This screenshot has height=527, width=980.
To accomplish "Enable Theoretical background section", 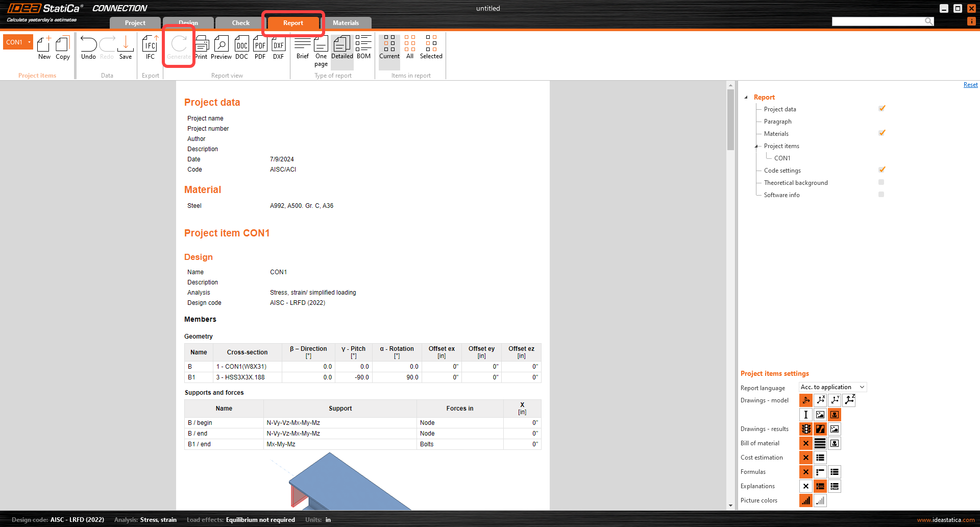I will point(881,182).
